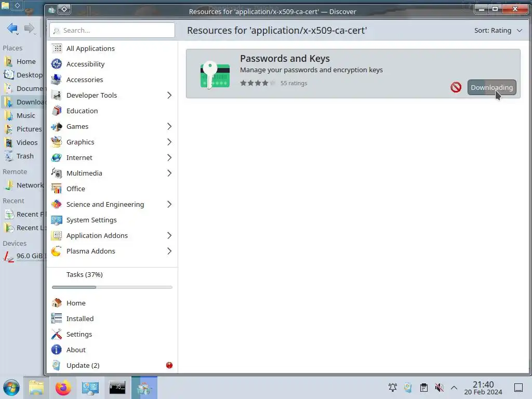This screenshot has height=399, width=532.
Task: Click the show desktop tray button
Action: (x=518, y=388)
